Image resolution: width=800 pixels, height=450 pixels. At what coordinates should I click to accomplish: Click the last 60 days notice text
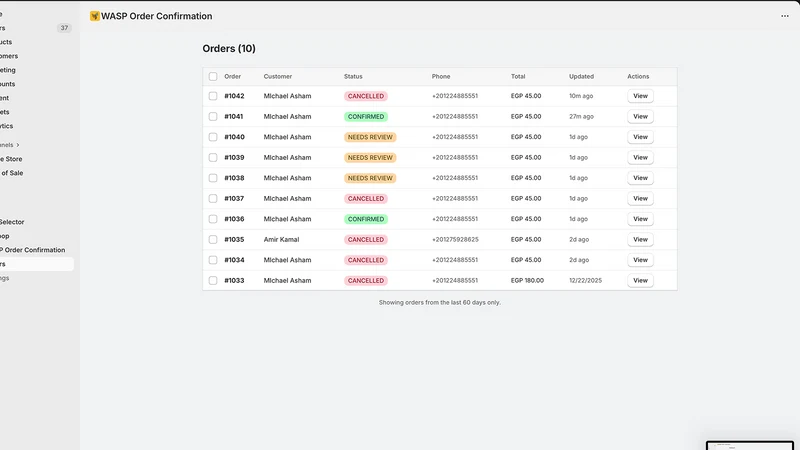(440, 303)
